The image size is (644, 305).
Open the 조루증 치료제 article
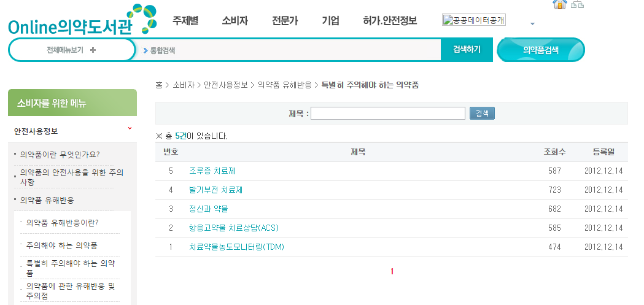pos(212,171)
